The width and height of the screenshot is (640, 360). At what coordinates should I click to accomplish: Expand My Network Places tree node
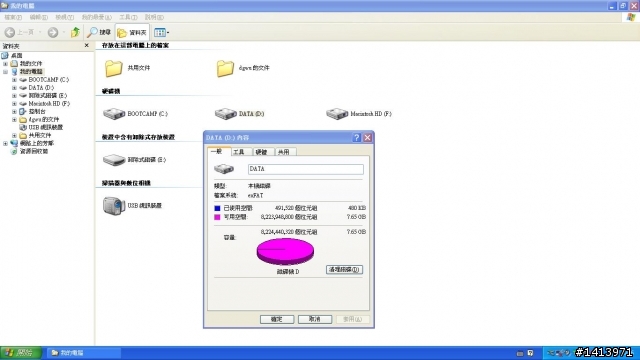(x=5, y=143)
